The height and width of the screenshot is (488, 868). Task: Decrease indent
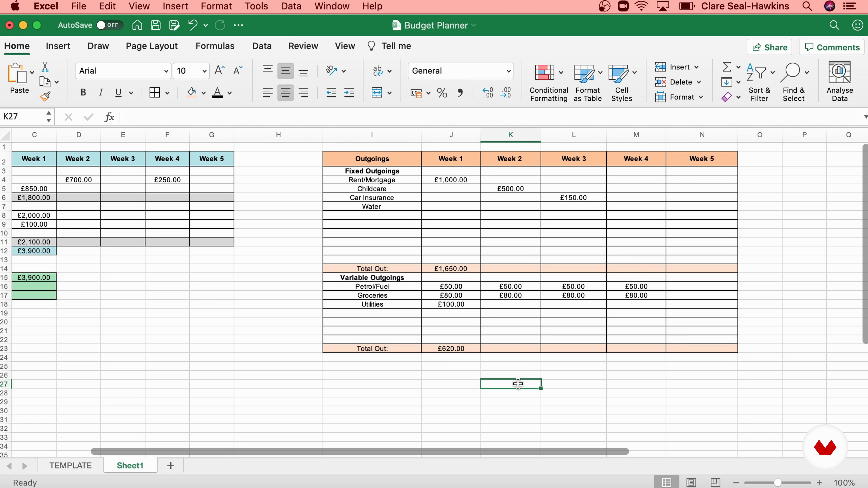[331, 92]
